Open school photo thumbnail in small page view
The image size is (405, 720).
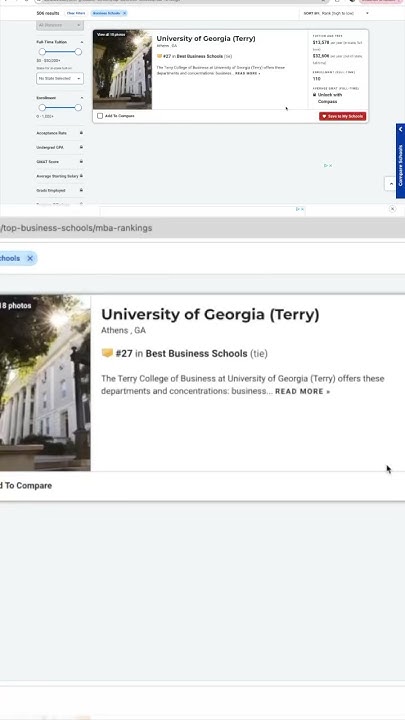[x=123, y=70]
